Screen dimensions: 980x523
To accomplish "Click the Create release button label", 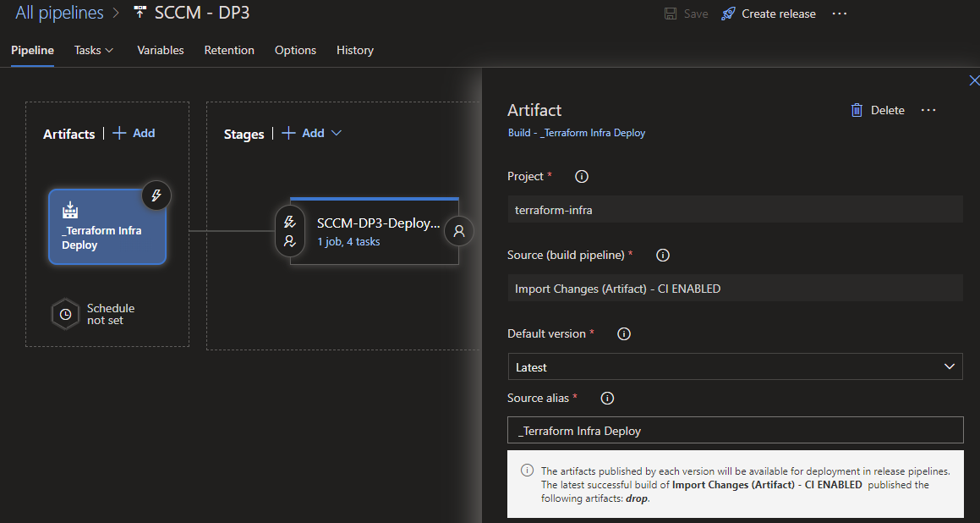I will (778, 14).
